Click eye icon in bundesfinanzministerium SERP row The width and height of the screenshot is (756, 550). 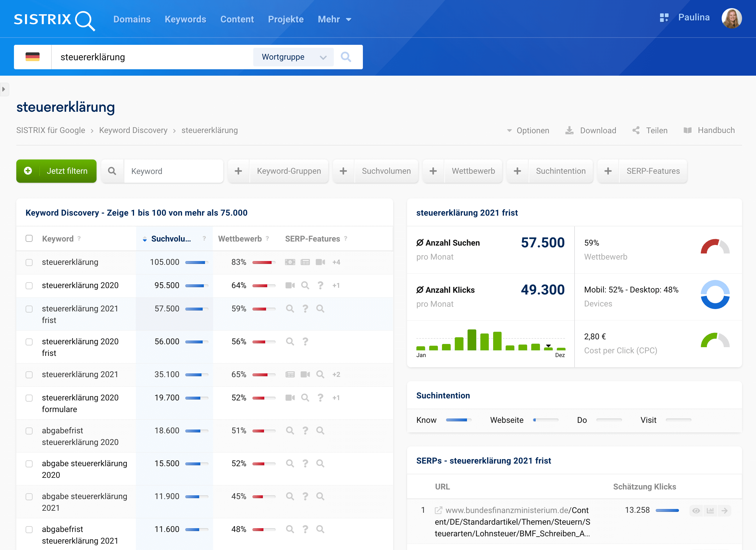(x=696, y=511)
